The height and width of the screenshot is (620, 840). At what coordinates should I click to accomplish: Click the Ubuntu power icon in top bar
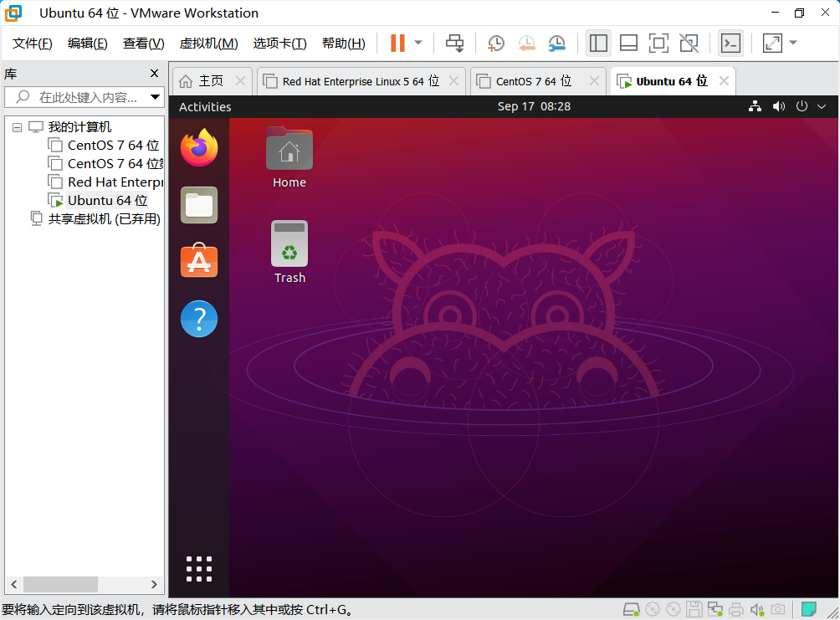[x=802, y=106]
